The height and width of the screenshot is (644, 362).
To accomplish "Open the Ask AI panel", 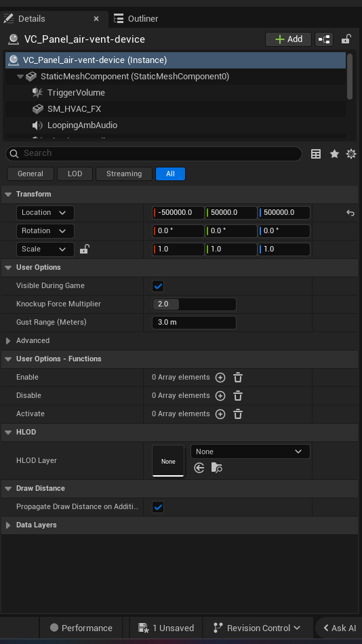I will click(x=340, y=628).
